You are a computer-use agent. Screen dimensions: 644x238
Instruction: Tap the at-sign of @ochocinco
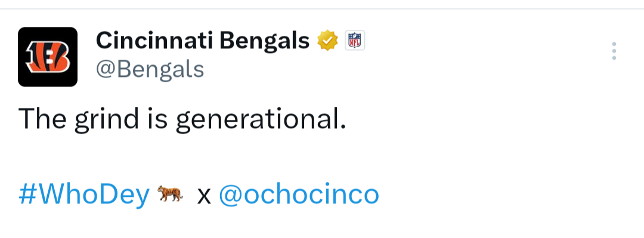pos(231,196)
